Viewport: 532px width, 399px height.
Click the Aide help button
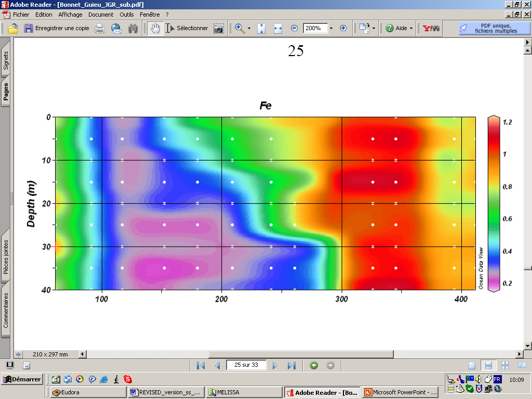(x=396, y=28)
